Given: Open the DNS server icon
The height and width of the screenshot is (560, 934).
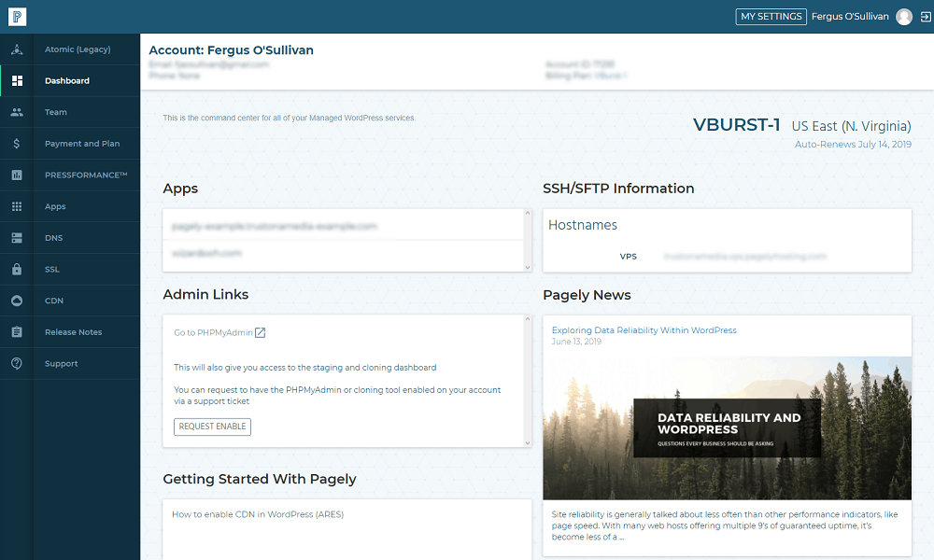Looking at the screenshot, I should pyautogui.click(x=17, y=238).
